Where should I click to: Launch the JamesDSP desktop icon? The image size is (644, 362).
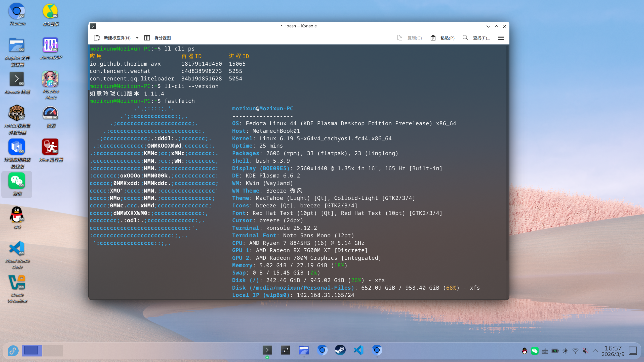50,45
